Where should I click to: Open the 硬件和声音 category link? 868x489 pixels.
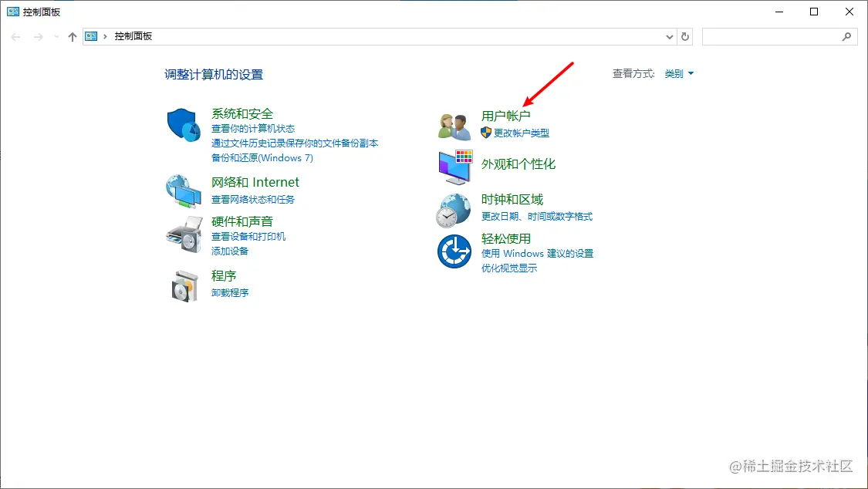tap(242, 221)
